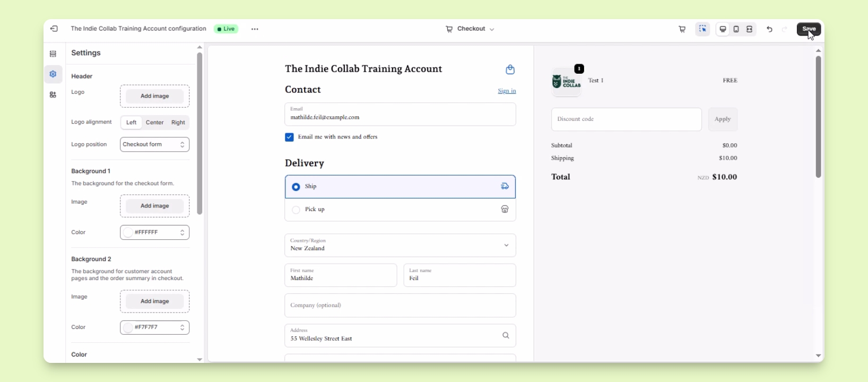Click the Address input field

400,335
